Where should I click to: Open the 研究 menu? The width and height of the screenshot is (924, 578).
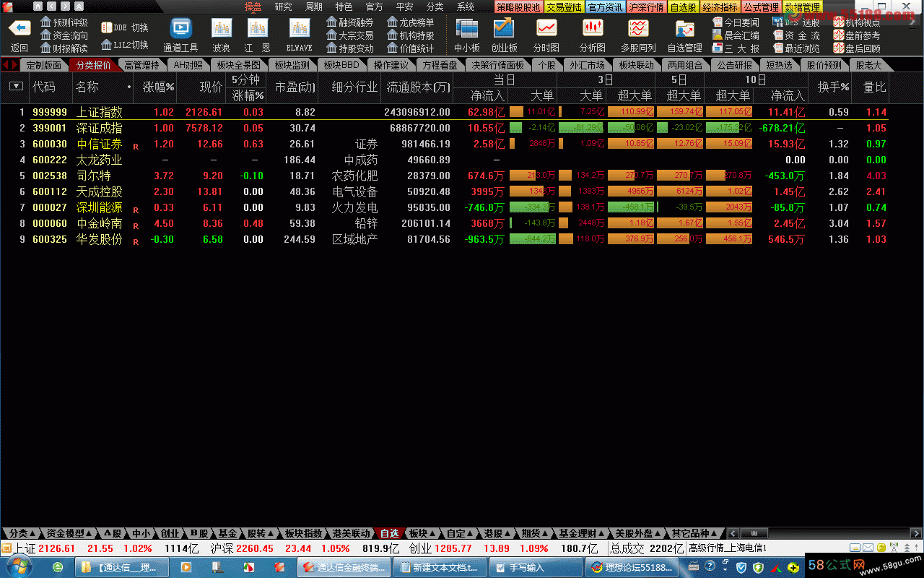pos(284,7)
